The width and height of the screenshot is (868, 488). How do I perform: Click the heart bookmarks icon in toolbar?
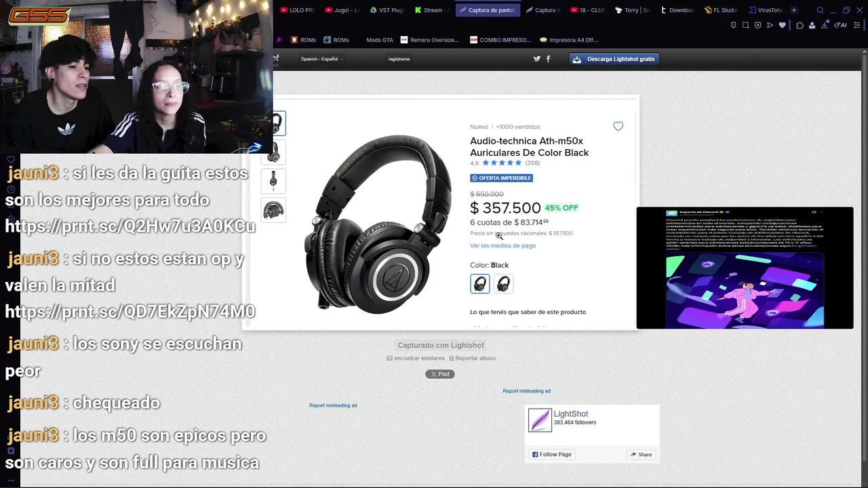pyautogui.click(x=782, y=25)
